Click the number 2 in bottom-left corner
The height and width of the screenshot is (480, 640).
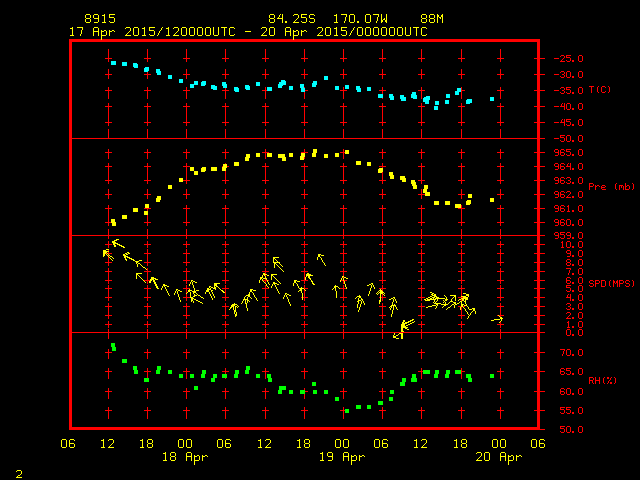pyautogui.click(x=18, y=471)
